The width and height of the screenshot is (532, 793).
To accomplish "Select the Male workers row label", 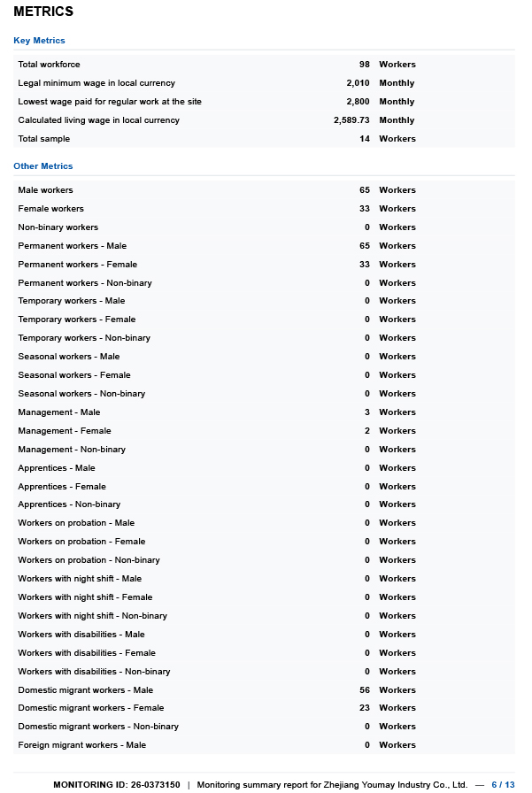I will click(x=46, y=190).
